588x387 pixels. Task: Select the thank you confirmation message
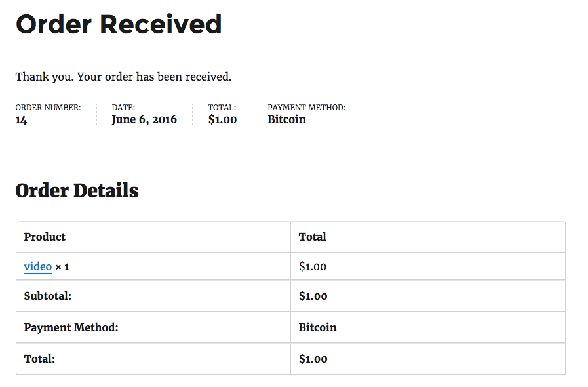(123, 77)
